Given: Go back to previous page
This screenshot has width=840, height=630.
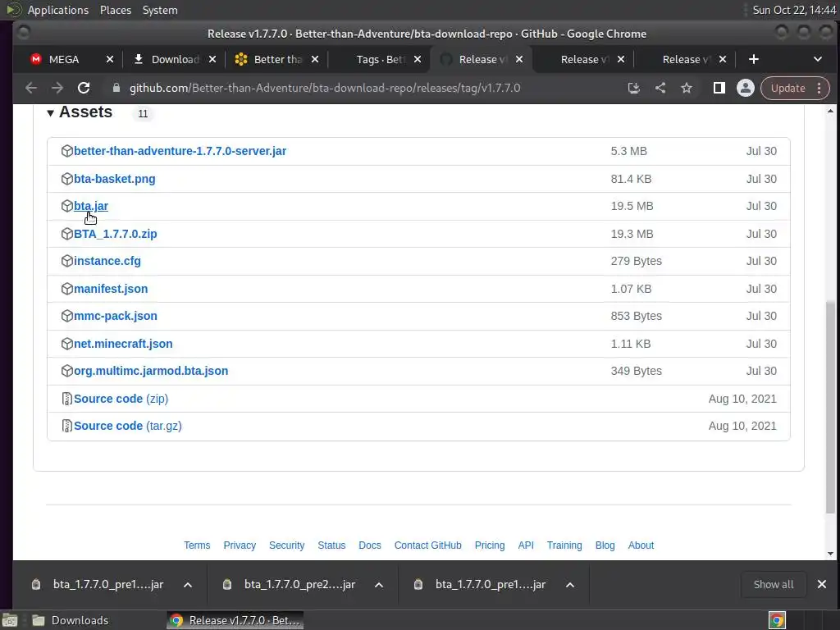Looking at the screenshot, I should (x=31, y=88).
